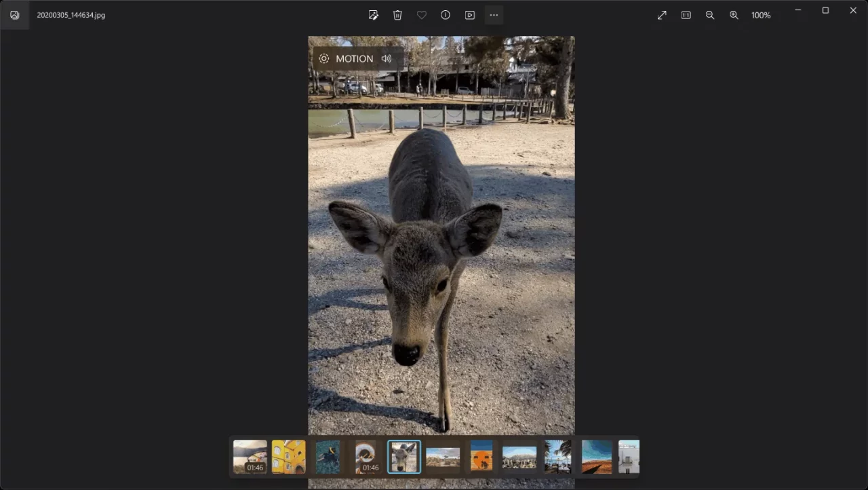The height and width of the screenshot is (490, 868).
Task: Open the Photos app home icon
Action: [x=14, y=15]
